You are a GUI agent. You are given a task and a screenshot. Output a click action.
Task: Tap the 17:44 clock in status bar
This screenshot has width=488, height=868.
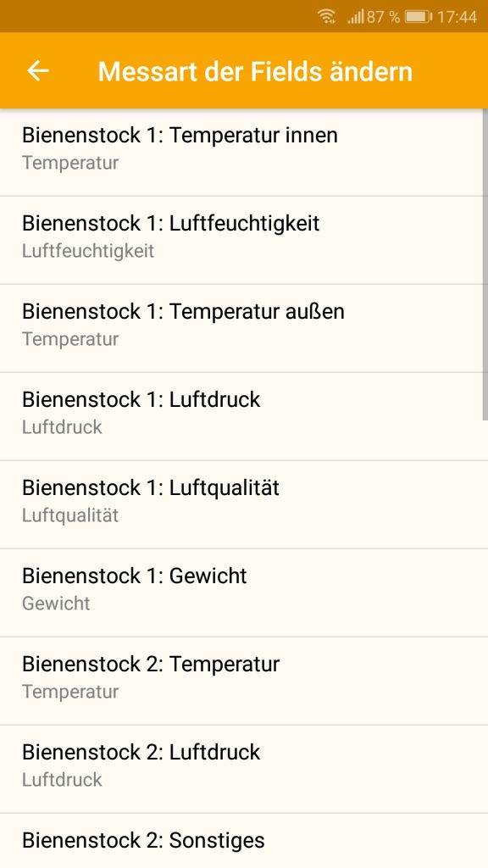tap(457, 17)
